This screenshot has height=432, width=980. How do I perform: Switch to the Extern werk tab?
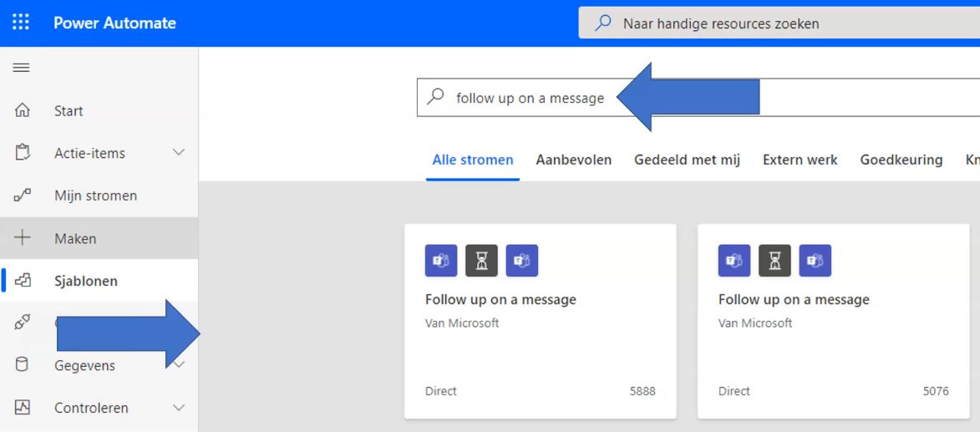[x=800, y=160]
